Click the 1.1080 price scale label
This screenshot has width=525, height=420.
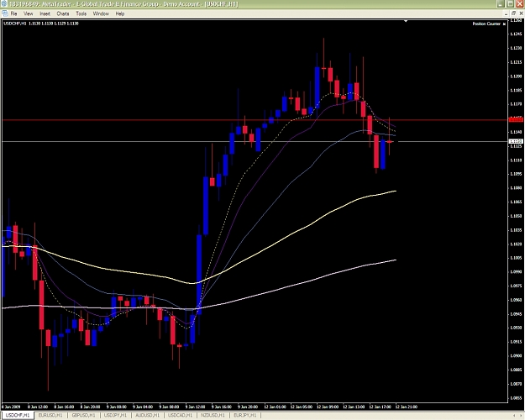coord(516,188)
